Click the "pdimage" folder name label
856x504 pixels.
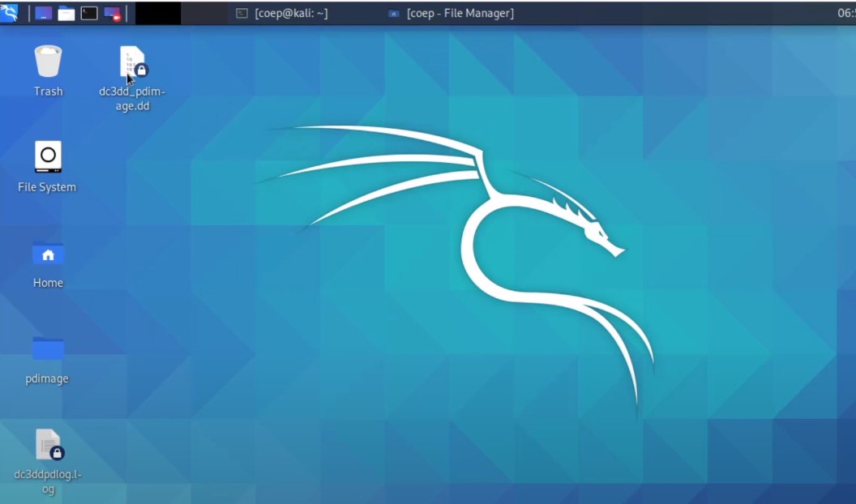[x=47, y=378]
